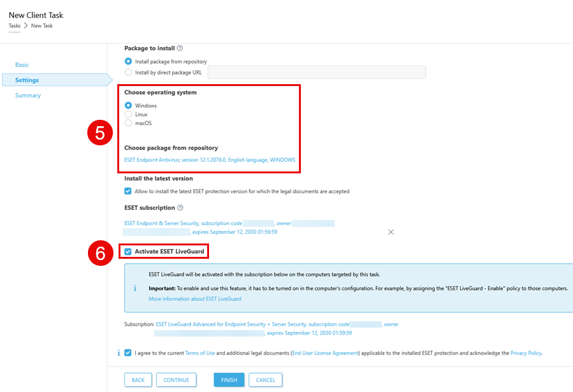This screenshot has width=573, height=392.
Task: Click Tasks breadcrumb link
Action: coord(15,25)
